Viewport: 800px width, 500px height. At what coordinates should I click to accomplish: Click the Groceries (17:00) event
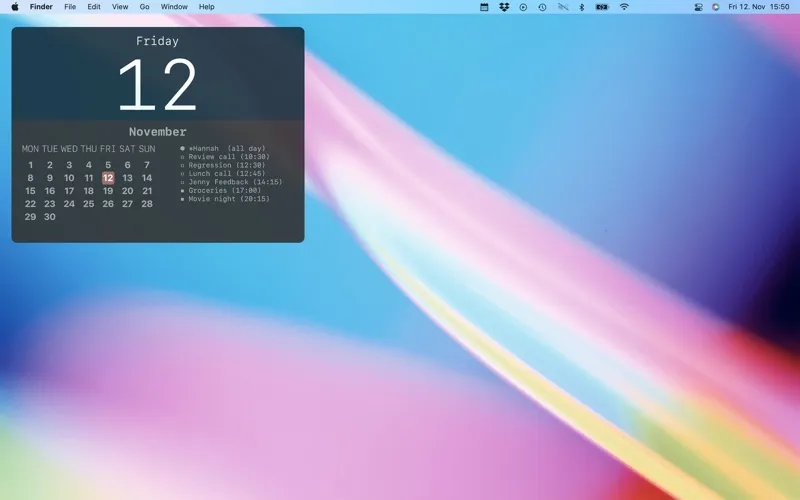click(221, 190)
